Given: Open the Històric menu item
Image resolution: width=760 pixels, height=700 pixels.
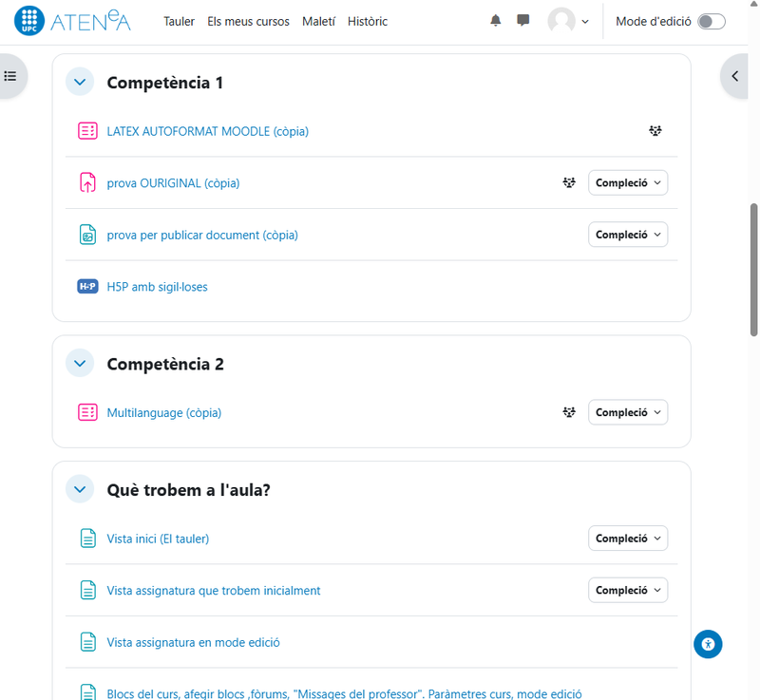Looking at the screenshot, I should 368,21.
